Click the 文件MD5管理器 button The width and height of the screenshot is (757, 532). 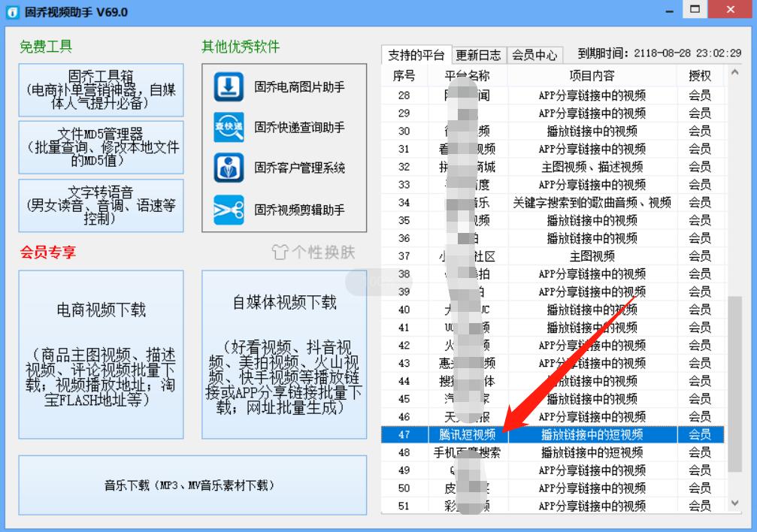(x=101, y=147)
